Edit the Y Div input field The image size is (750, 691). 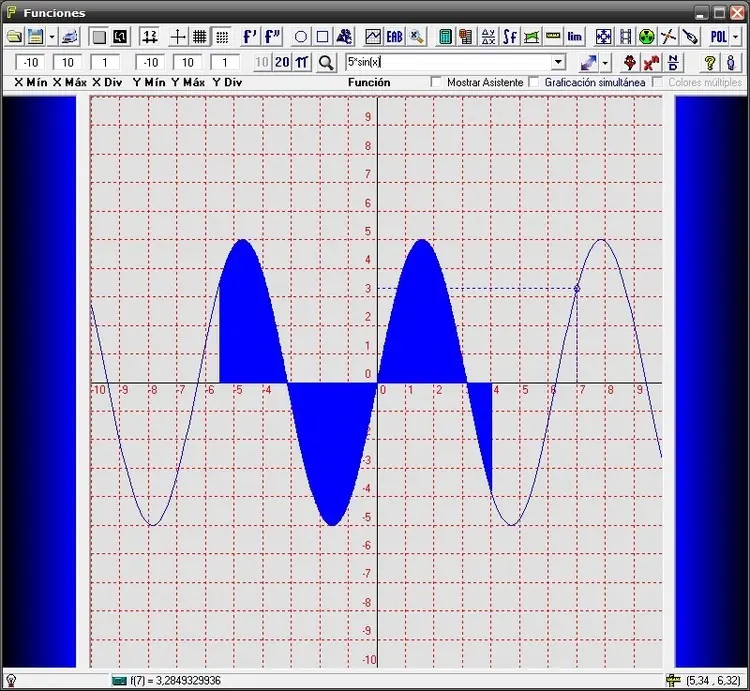coord(225,63)
